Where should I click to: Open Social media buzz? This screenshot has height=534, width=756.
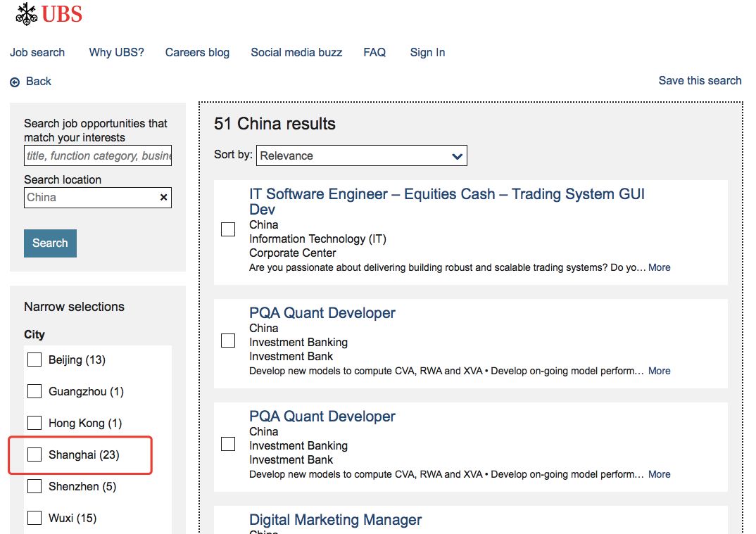tap(296, 52)
